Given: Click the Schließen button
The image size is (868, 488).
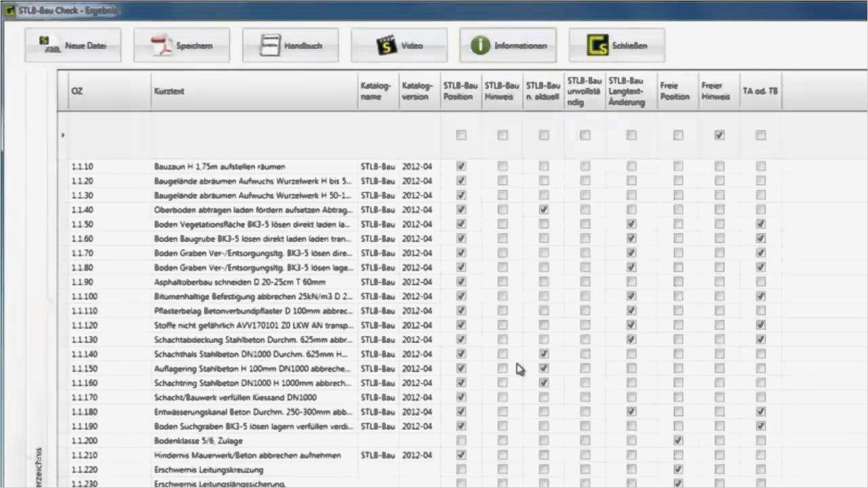Looking at the screenshot, I should [616, 45].
